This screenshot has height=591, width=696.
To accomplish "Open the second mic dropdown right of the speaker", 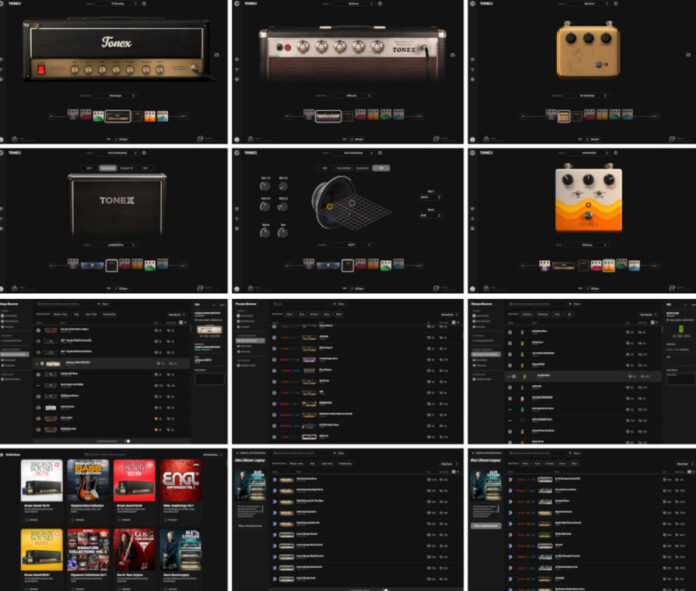I will tap(430, 215).
